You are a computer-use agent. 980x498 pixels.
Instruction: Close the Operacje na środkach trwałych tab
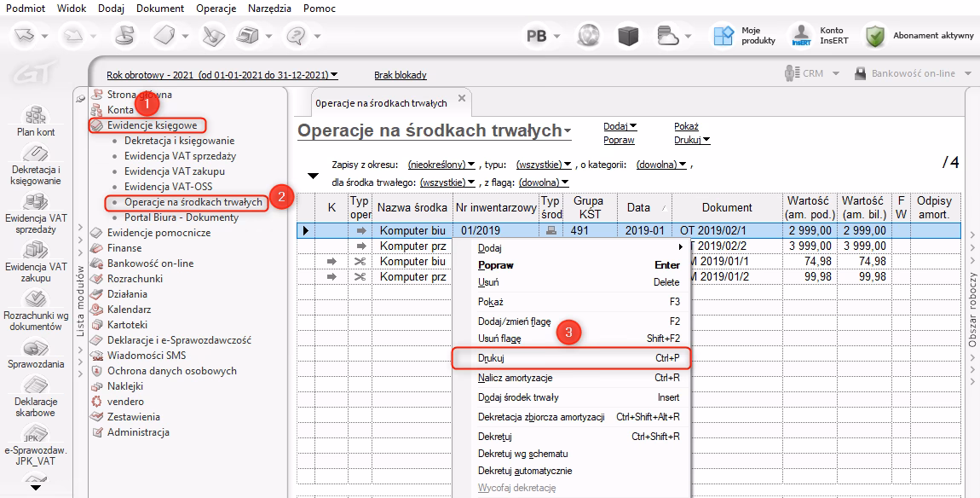point(461,99)
